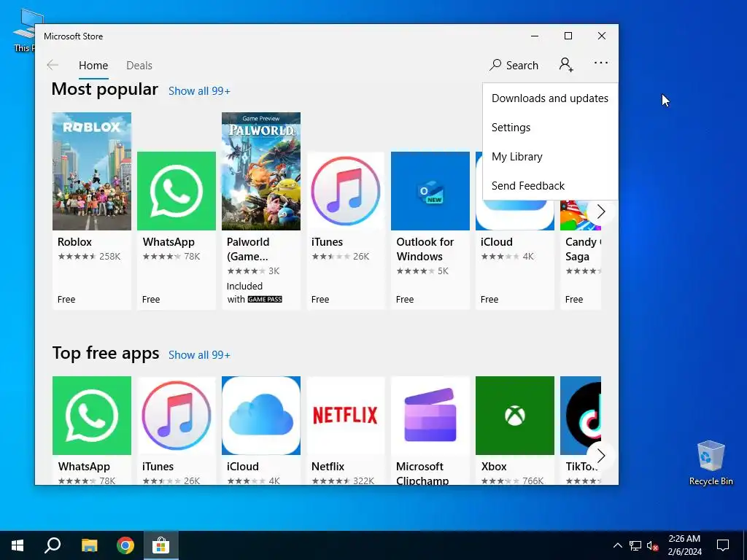Open the WhatsApp icon in Top free apps
Viewport: 747px width, 560px height.
point(91,416)
